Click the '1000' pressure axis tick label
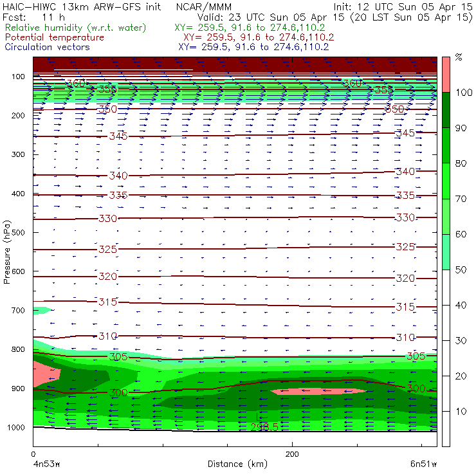476x476 pixels. (x=16, y=427)
